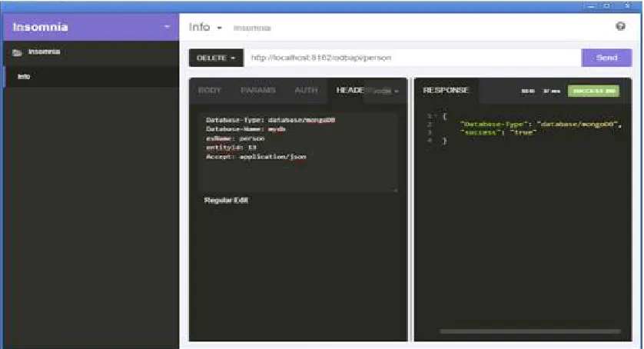This screenshot has width=644, height=349.
Task: Open the Insomnia workspace dropdown arrow
Action: click(167, 27)
